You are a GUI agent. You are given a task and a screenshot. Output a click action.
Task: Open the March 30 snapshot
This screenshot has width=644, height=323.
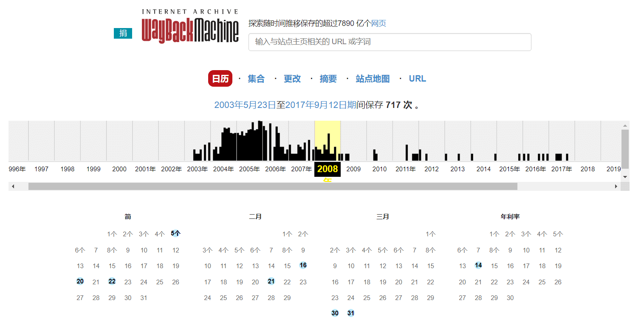click(335, 313)
